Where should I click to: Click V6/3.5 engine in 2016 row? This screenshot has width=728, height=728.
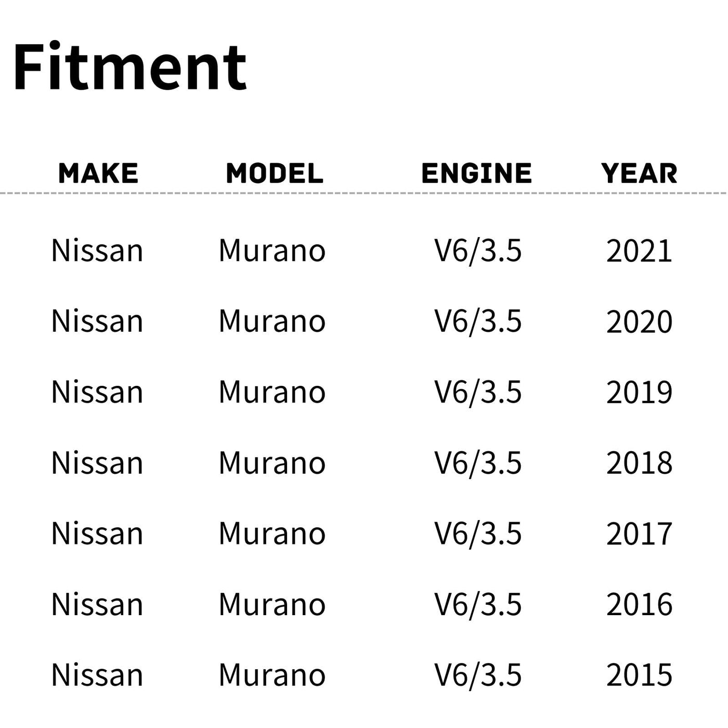478,605
